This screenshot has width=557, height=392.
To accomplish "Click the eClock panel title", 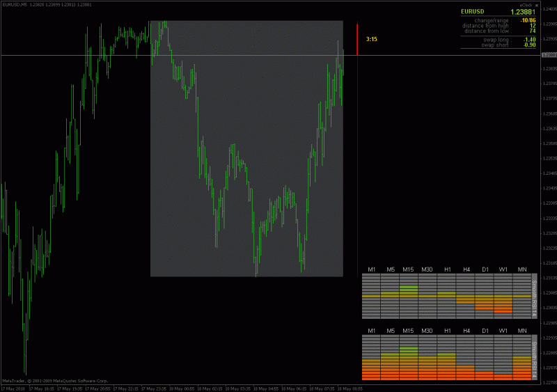I will pyautogui.click(x=526, y=6).
